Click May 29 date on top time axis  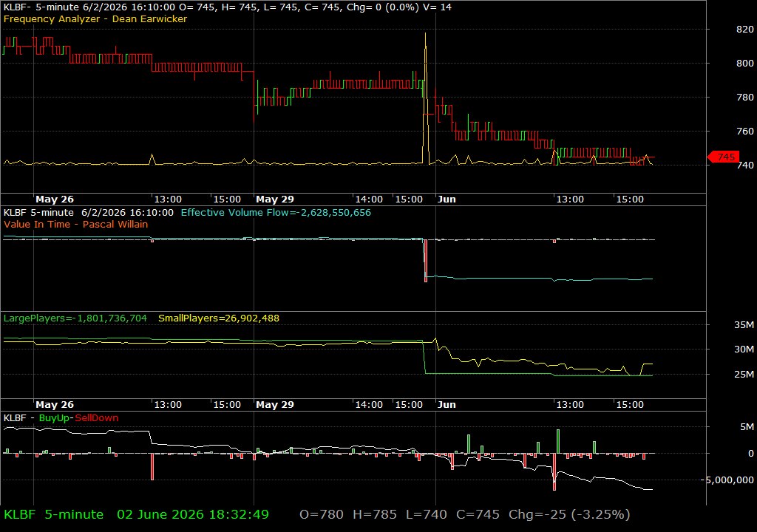(275, 199)
